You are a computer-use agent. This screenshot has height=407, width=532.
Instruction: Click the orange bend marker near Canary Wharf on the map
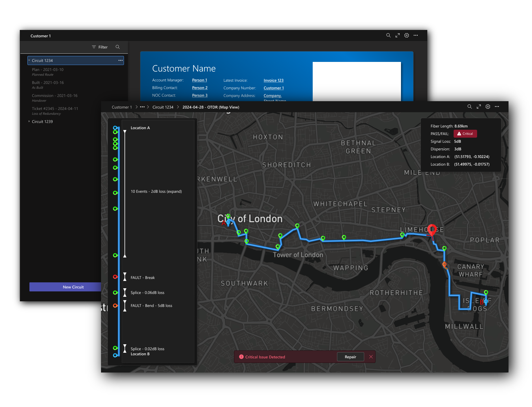pos(445,265)
